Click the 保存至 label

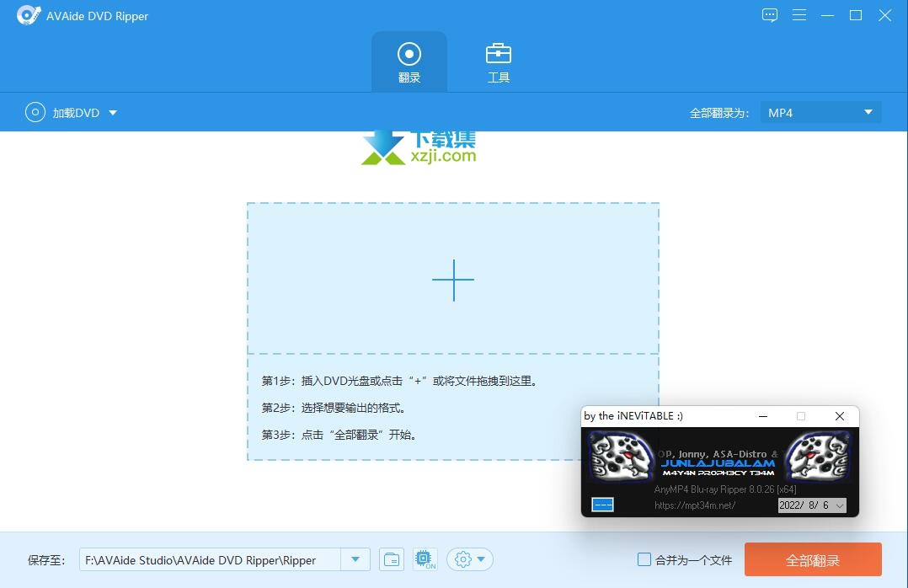[46, 560]
